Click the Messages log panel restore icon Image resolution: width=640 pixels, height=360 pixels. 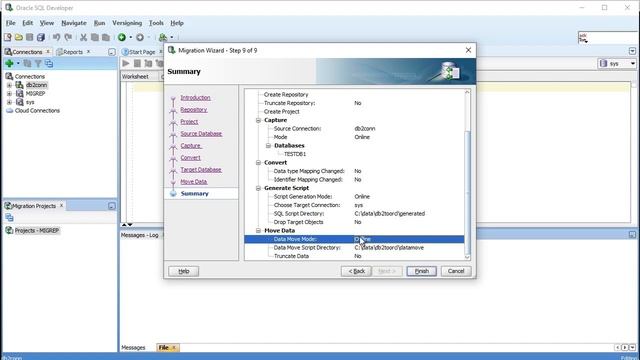[x=632, y=234]
